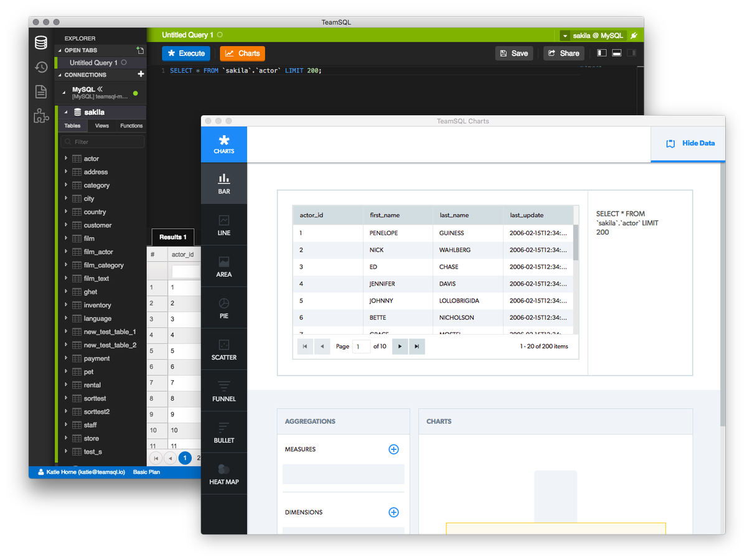This screenshot has height=560, width=747.
Task: Choose the Line chart type
Action: (224, 225)
